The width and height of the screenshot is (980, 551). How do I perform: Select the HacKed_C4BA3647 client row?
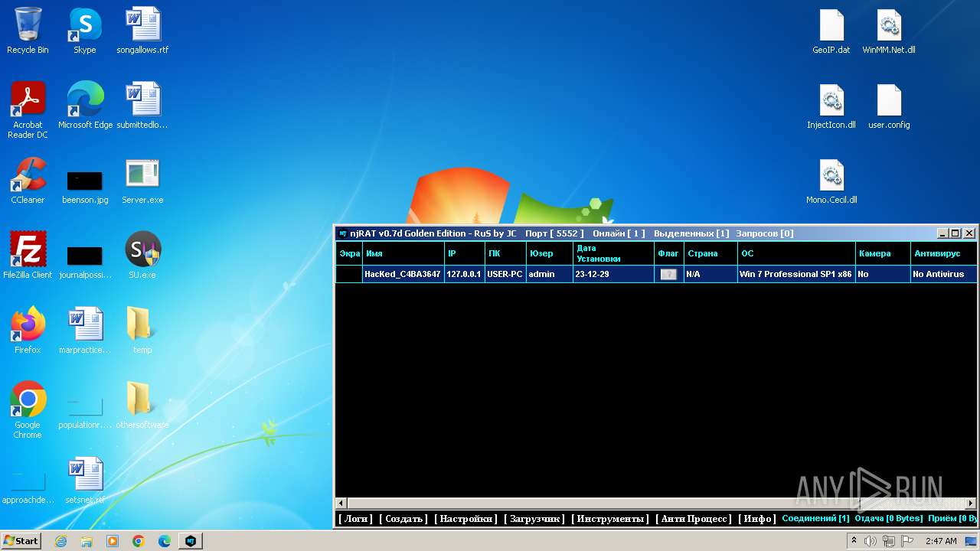(x=656, y=274)
